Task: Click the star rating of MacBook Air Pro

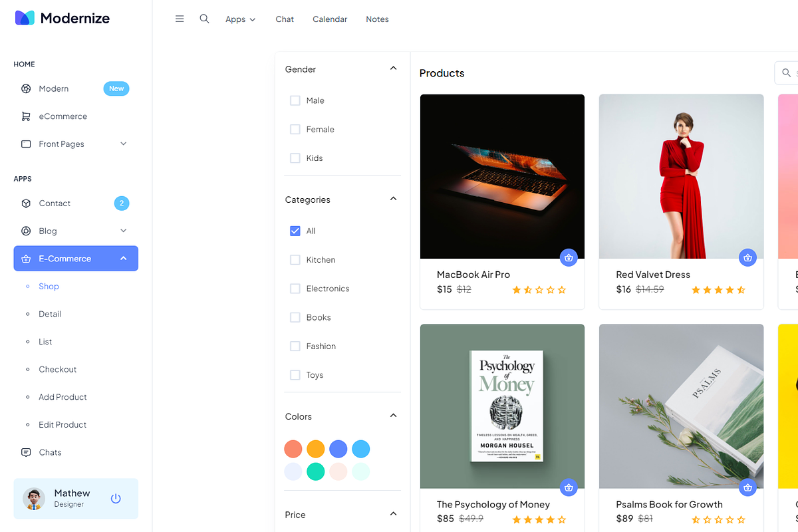Action: tap(539, 290)
